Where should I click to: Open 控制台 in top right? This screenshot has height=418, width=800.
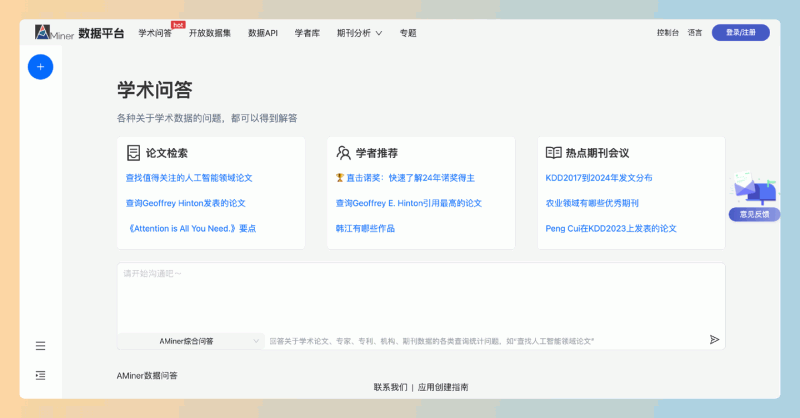668,33
